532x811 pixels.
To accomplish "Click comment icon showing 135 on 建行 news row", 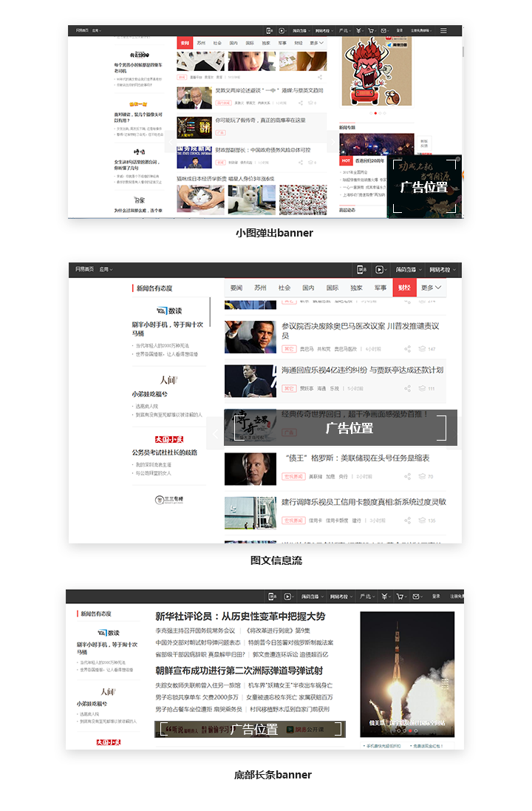I will (x=422, y=520).
